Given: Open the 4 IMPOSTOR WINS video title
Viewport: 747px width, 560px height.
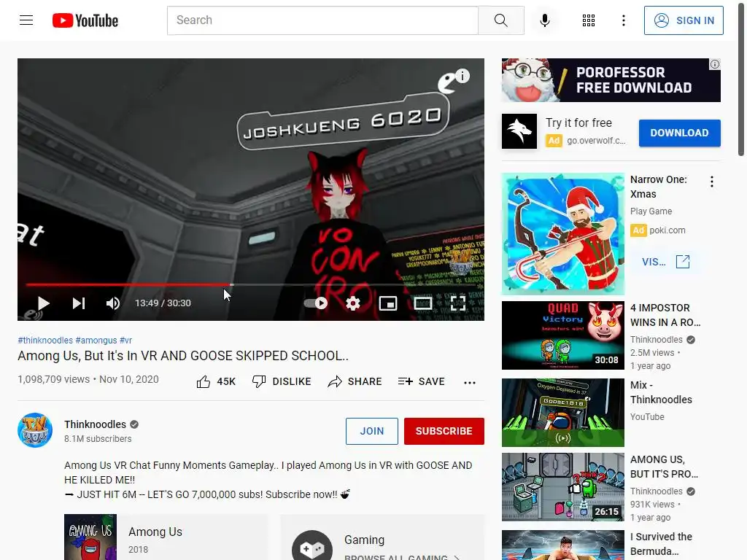Looking at the screenshot, I should click(x=665, y=315).
